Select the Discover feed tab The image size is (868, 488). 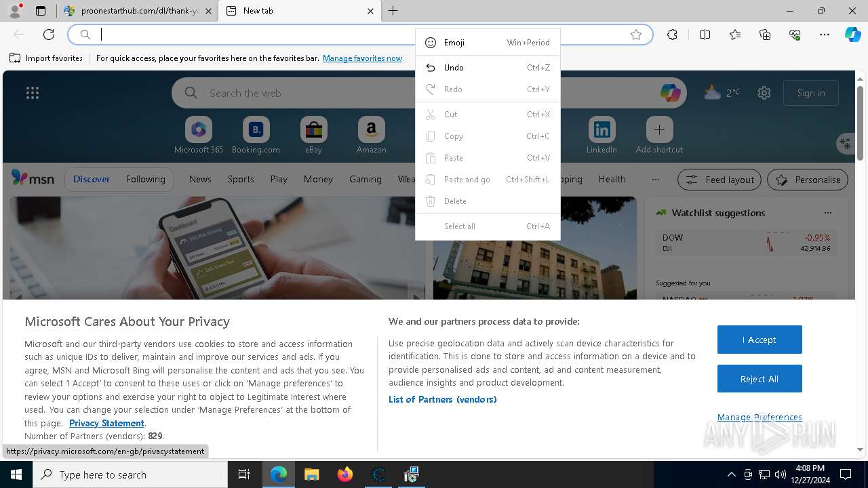[92, 179]
